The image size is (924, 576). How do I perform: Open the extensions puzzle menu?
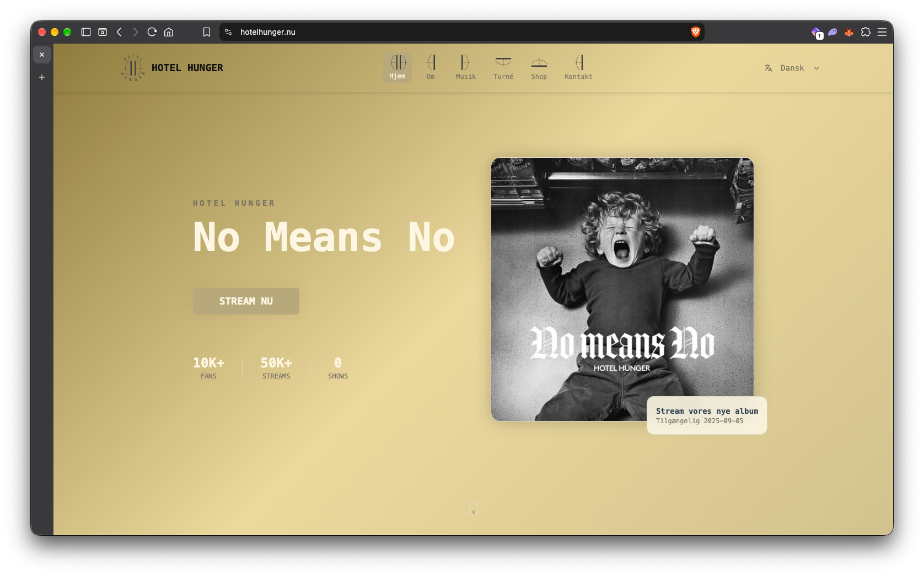pos(866,32)
